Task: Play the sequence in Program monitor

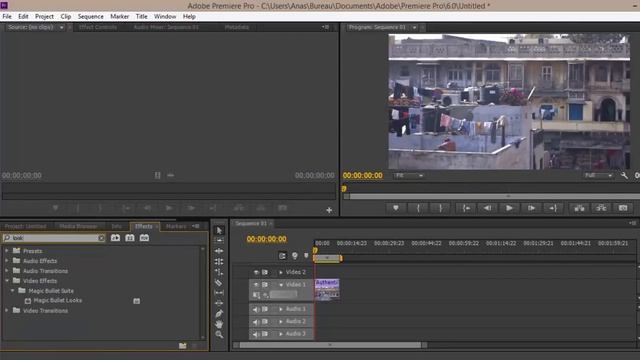Action: pyautogui.click(x=509, y=208)
